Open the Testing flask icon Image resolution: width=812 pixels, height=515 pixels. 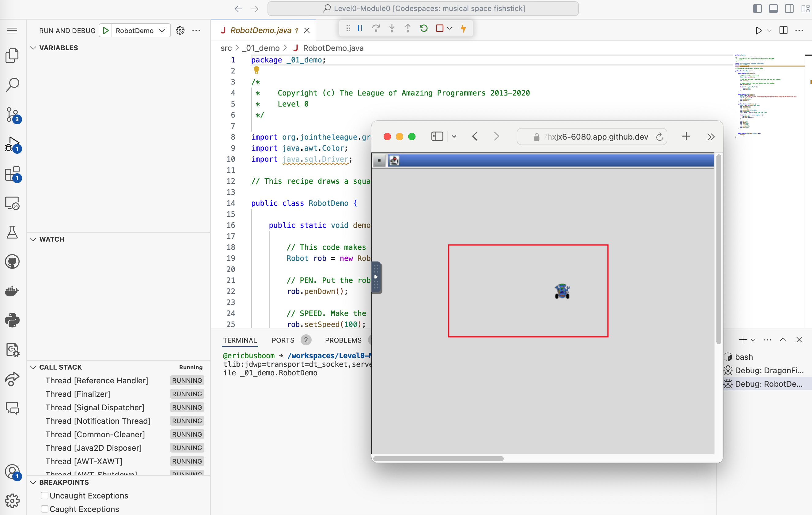[x=13, y=233]
